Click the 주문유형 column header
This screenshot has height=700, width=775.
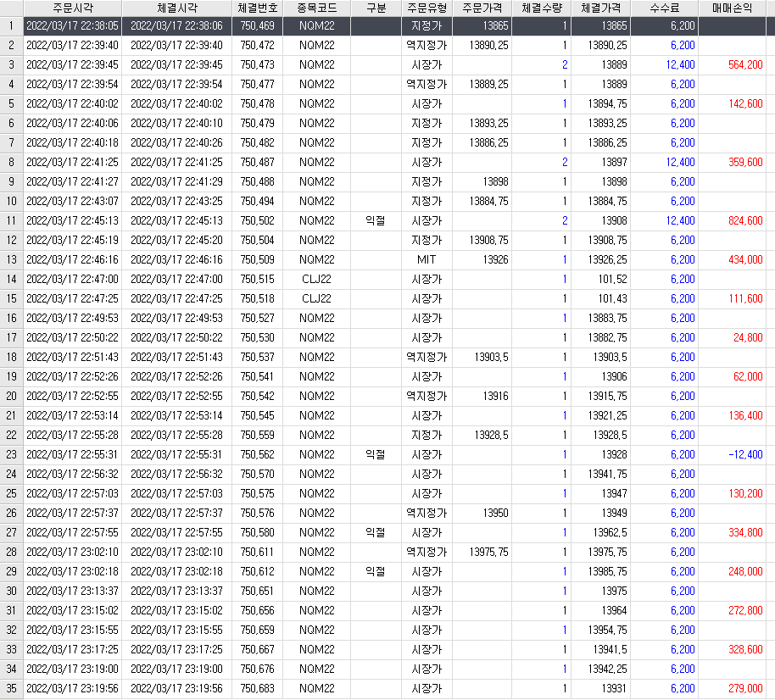(x=427, y=8)
